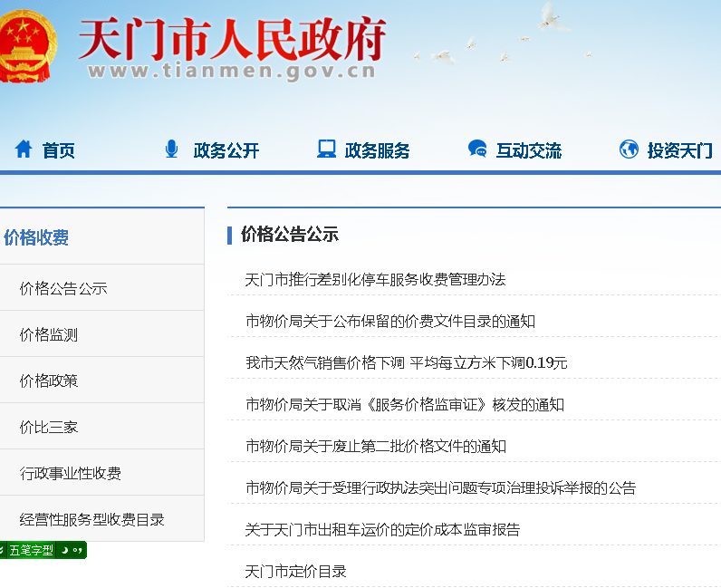Go to 价格政策 in the sidebar

[49, 381]
